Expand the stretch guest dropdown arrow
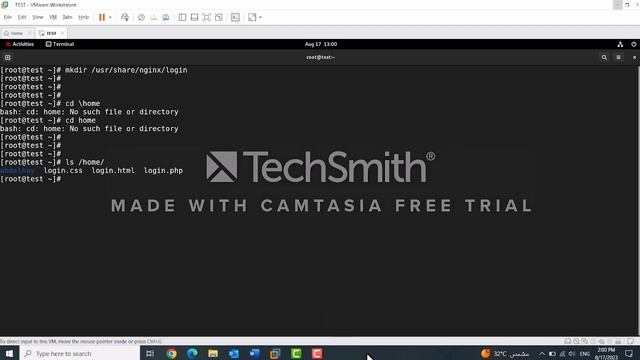 tap(260, 17)
